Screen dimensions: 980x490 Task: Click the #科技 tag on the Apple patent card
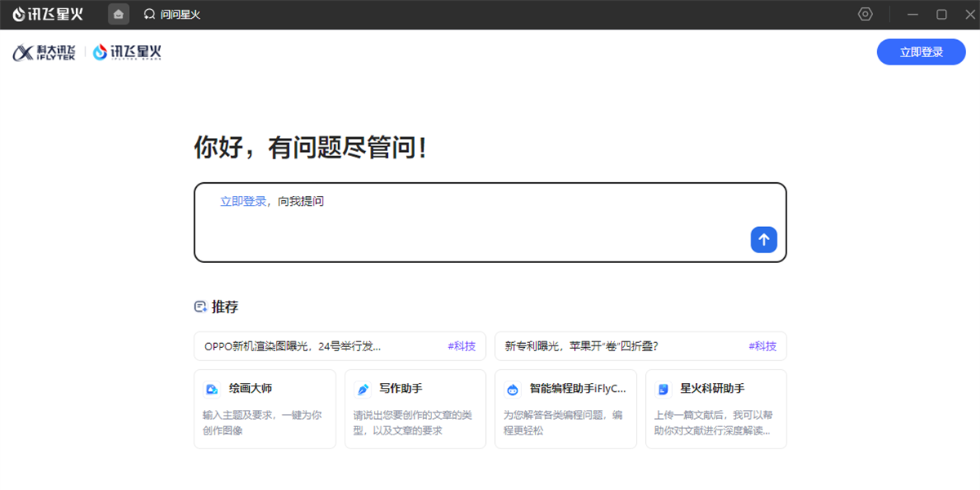[x=764, y=345]
